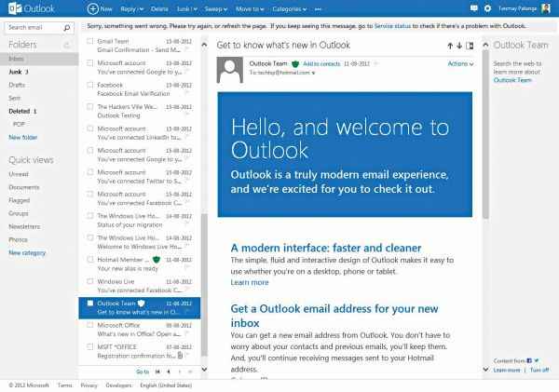Open the settings gear icon
Image resolution: width=559 pixels, height=392 pixels.
487,8
